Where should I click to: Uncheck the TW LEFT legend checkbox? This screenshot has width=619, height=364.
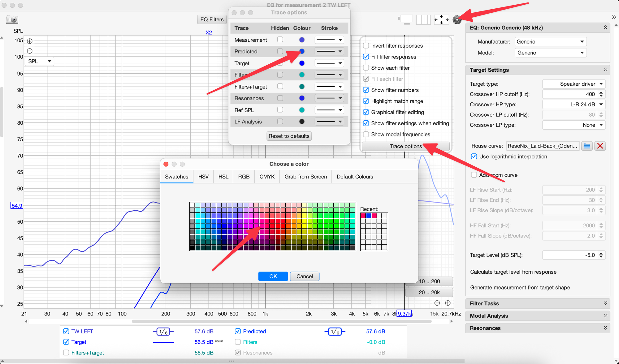point(66,331)
